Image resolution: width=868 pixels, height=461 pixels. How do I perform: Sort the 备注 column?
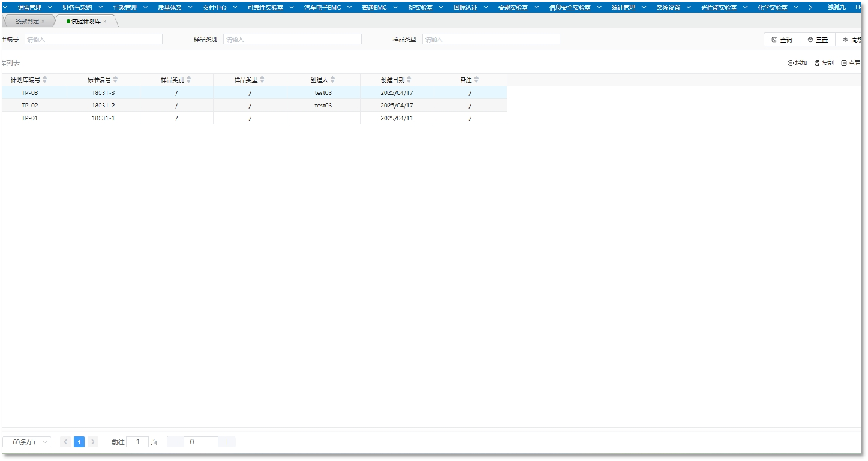point(476,80)
